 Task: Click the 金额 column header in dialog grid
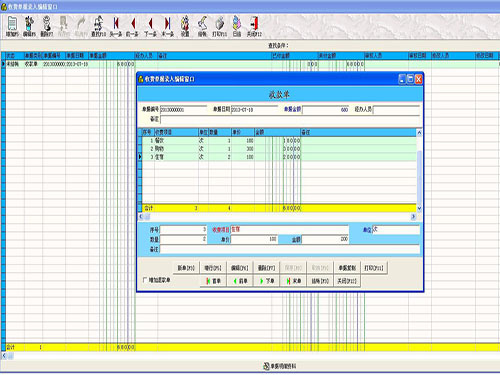(x=278, y=132)
